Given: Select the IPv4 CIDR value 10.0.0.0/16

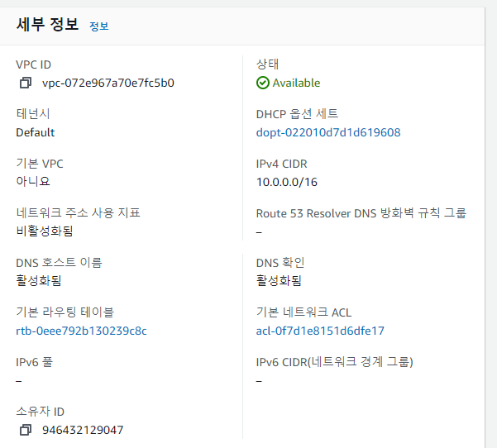Looking at the screenshot, I should 287,182.
